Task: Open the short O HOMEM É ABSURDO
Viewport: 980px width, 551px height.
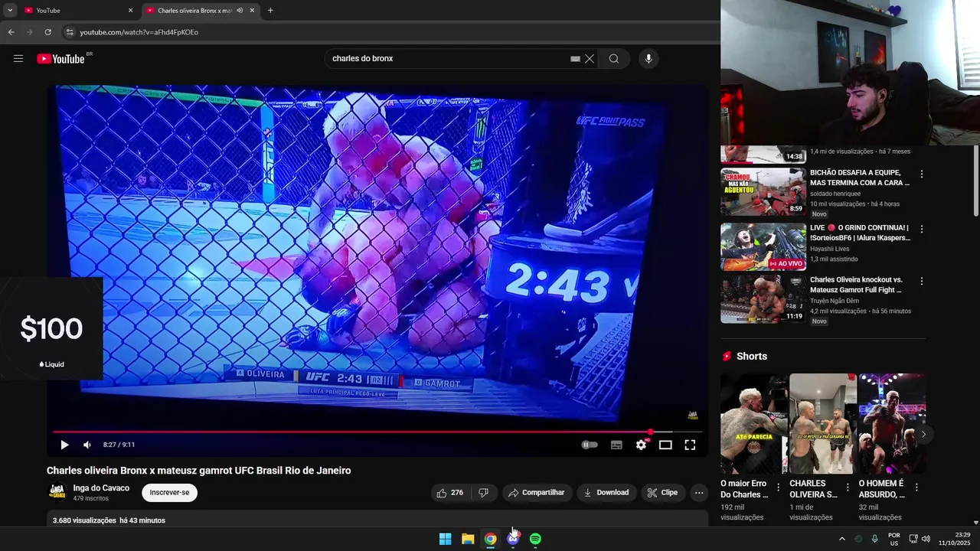Action: [x=892, y=424]
